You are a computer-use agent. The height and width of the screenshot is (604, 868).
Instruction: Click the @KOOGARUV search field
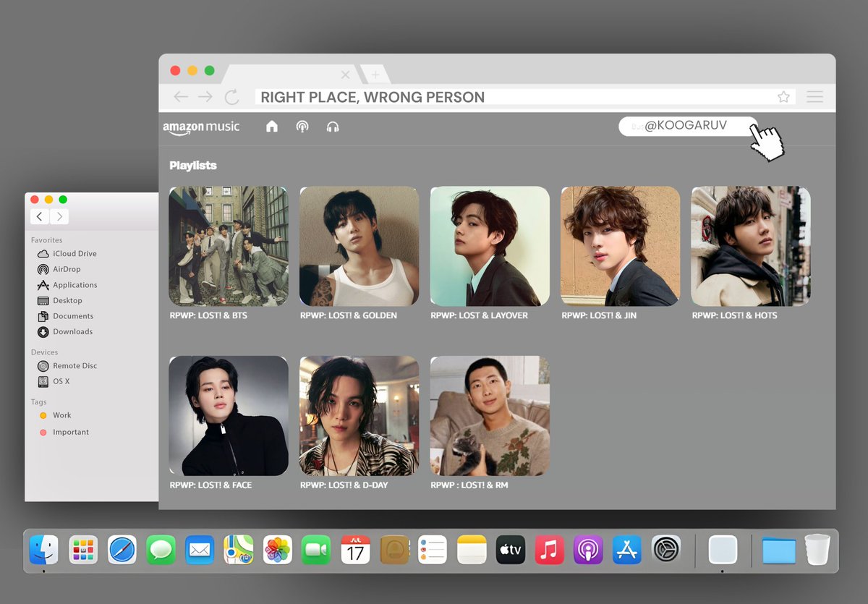[688, 126]
